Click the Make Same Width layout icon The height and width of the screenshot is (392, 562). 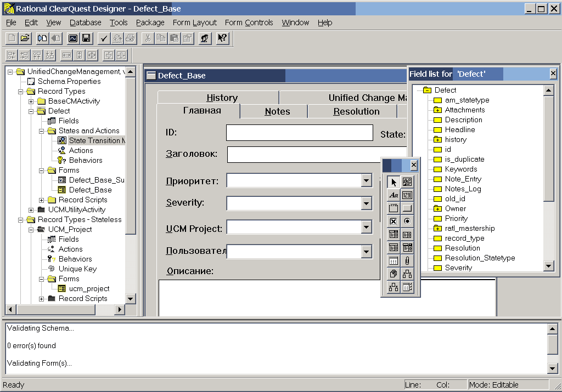(x=66, y=55)
